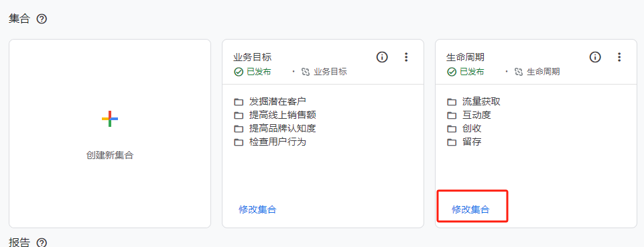Select the 提高线上销售额 folder
644x247 pixels.
pos(275,115)
